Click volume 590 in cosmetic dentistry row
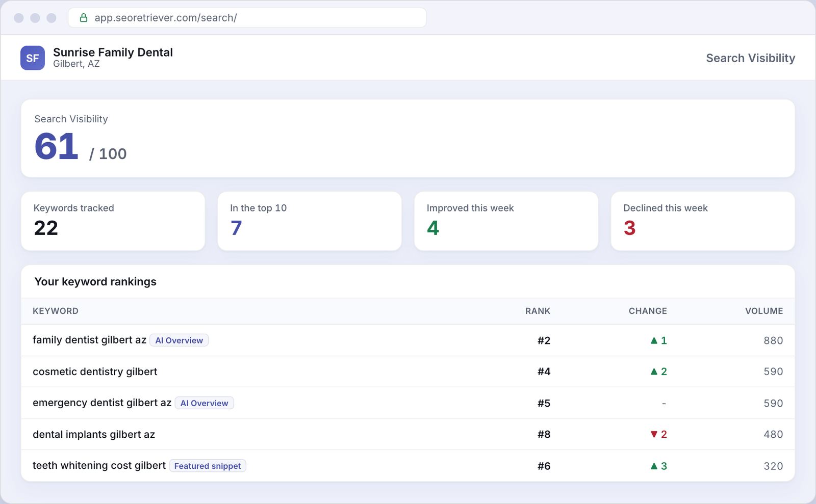Viewport: 816px width, 504px height. [x=773, y=372]
